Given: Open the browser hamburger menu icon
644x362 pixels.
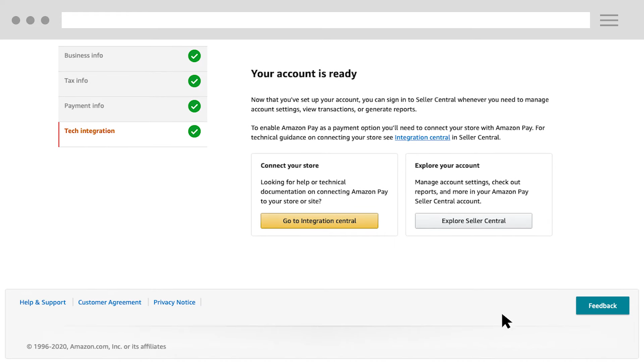Looking at the screenshot, I should 609,20.
